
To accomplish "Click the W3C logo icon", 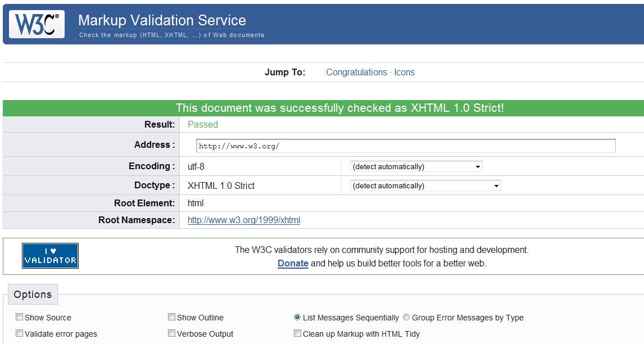I will pos(37,24).
